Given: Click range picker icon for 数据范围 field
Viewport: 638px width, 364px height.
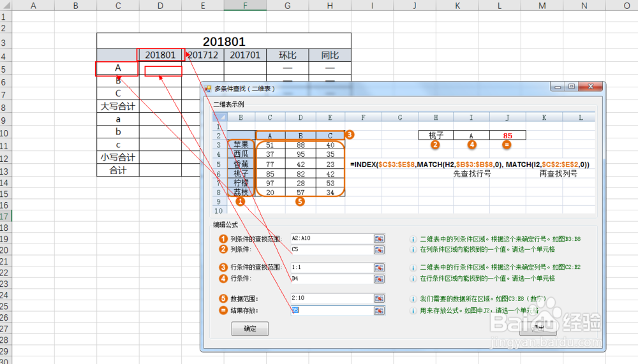Looking at the screenshot, I should click(x=379, y=298).
